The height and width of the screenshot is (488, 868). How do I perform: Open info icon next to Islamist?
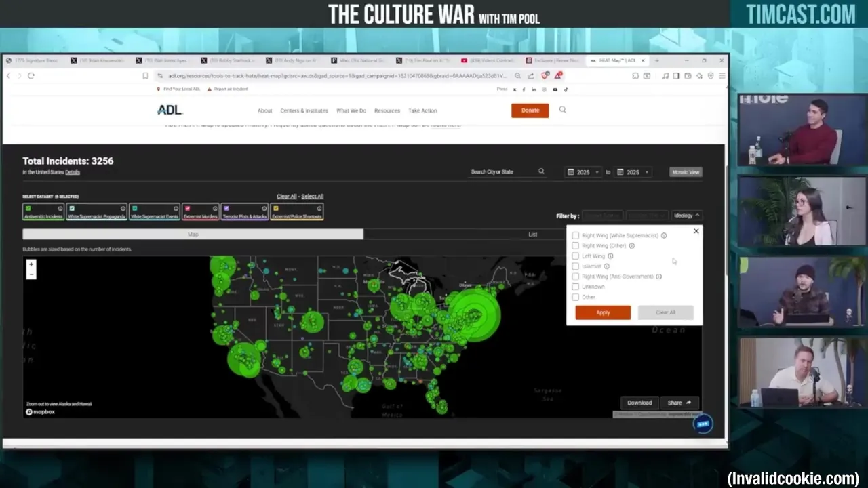(x=606, y=266)
